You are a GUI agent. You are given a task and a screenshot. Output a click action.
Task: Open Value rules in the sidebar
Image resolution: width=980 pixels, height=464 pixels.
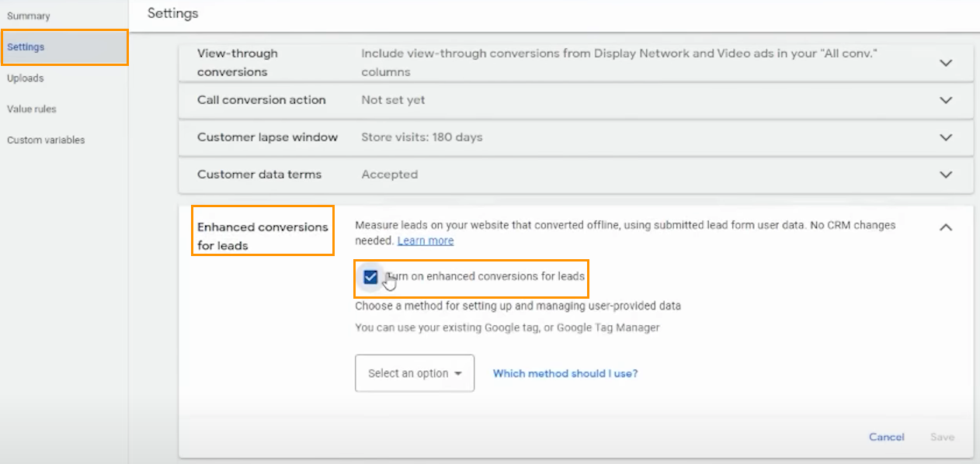tap(32, 109)
